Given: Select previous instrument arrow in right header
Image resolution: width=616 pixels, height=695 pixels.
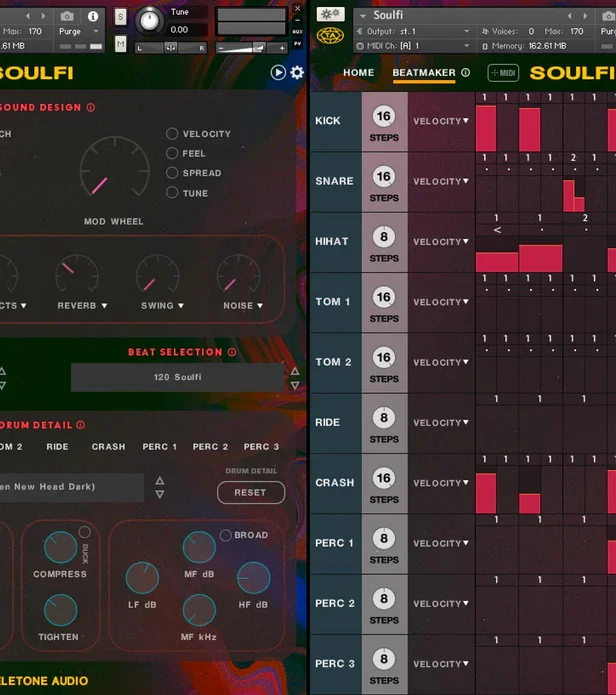Looking at the screenshot, I should (569, 16).
